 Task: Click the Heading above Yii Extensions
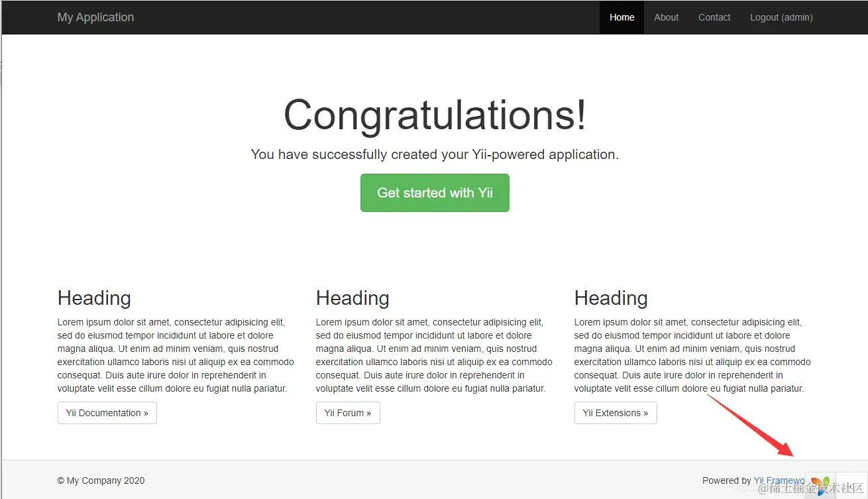pos(611,298)
